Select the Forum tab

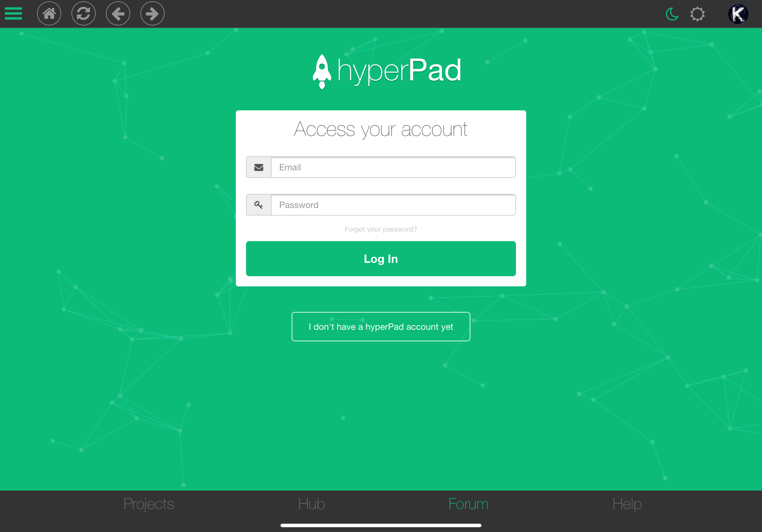[x=468, y=504]
